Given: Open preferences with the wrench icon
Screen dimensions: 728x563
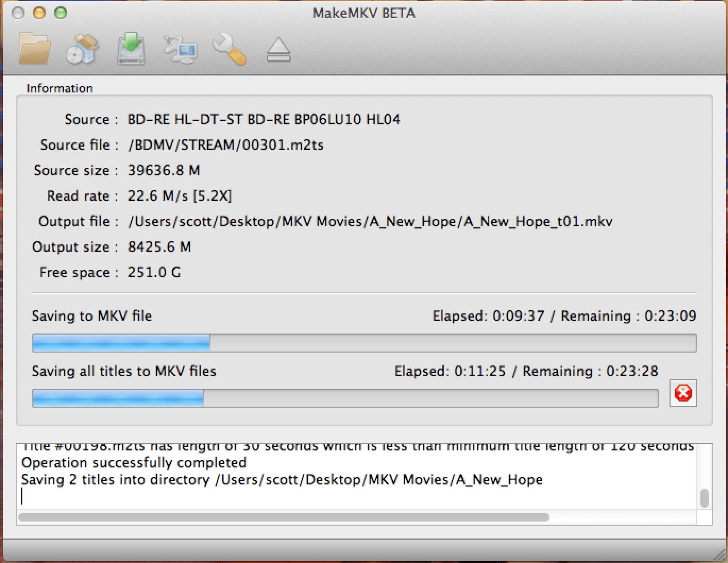Looking at the screenshot, I should [230, 49].
